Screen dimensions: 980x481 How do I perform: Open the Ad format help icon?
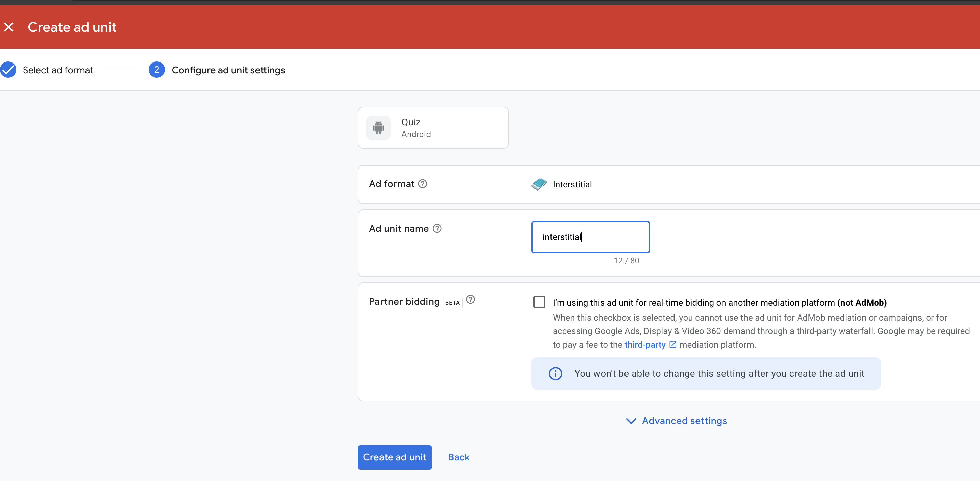pyautogui.click(x=423, y=184)
